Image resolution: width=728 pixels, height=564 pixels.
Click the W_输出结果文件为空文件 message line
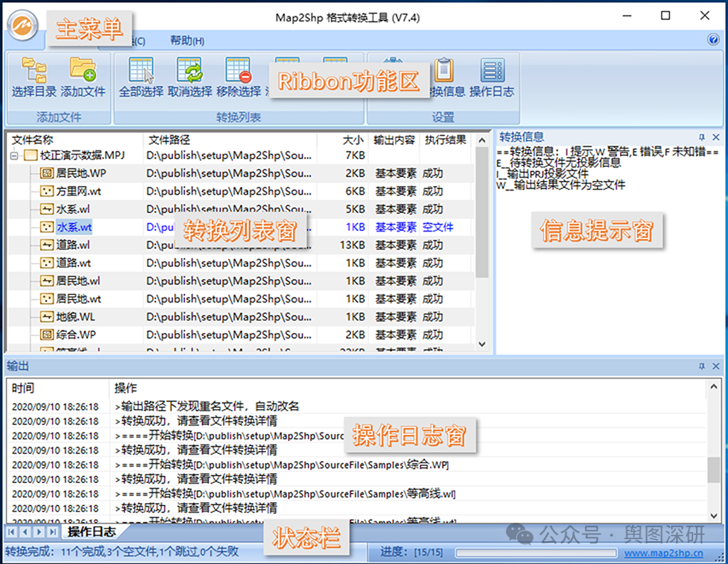[560, 185]
